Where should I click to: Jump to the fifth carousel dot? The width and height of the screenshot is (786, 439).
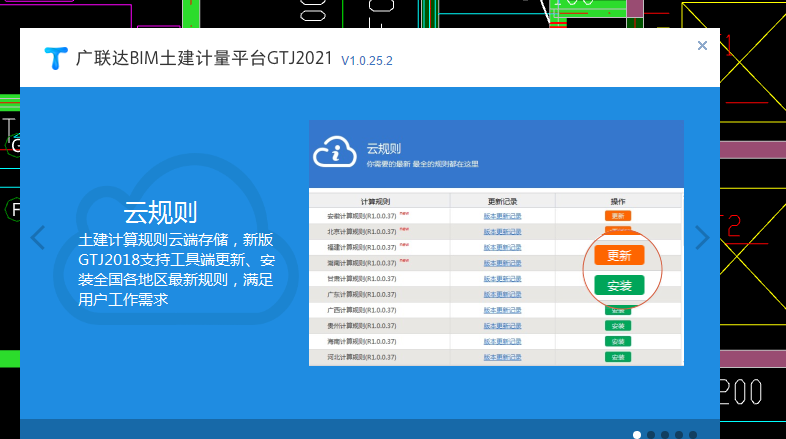click(x=693, y=434)
